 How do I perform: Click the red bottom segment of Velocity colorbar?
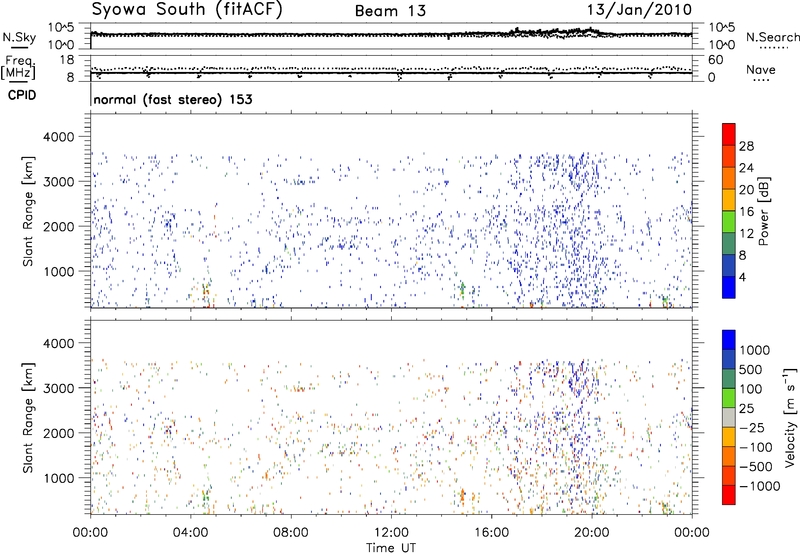(729, 495)
